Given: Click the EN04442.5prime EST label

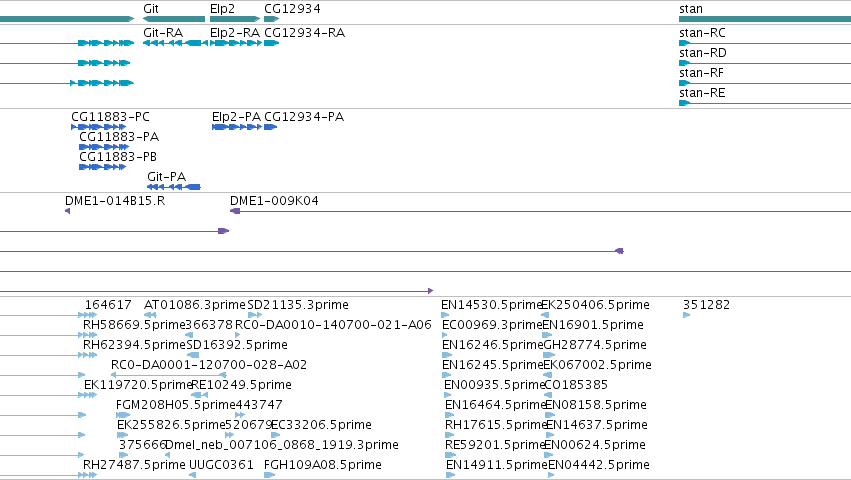Looking at the screenshot, I should point(599,465).
